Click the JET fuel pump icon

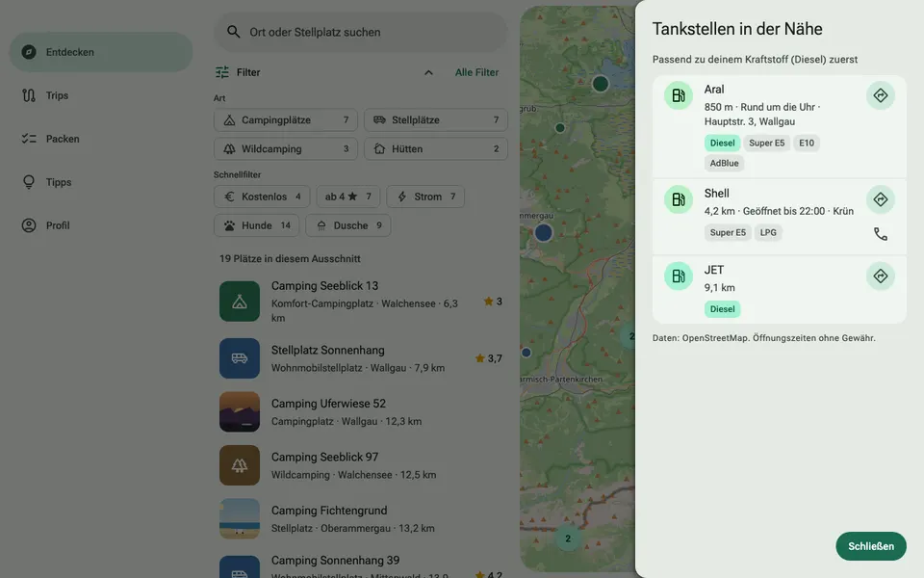pos(679,276)
